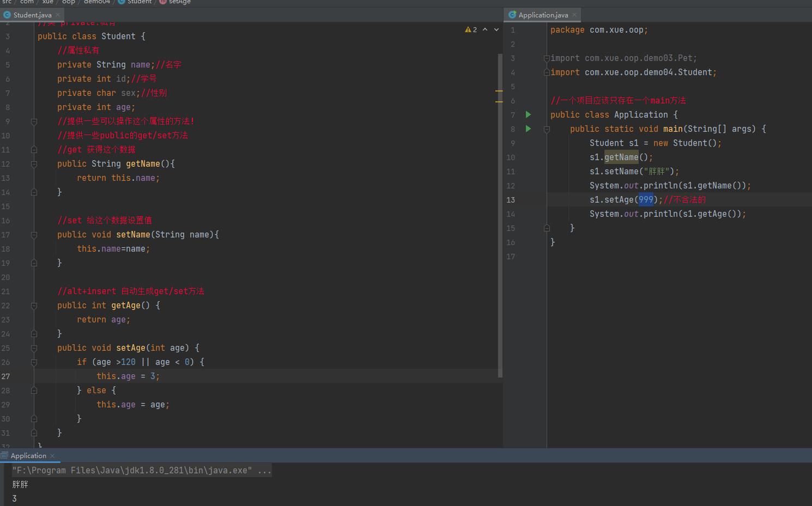Close the Application.java editor tab

coord(574,15)
